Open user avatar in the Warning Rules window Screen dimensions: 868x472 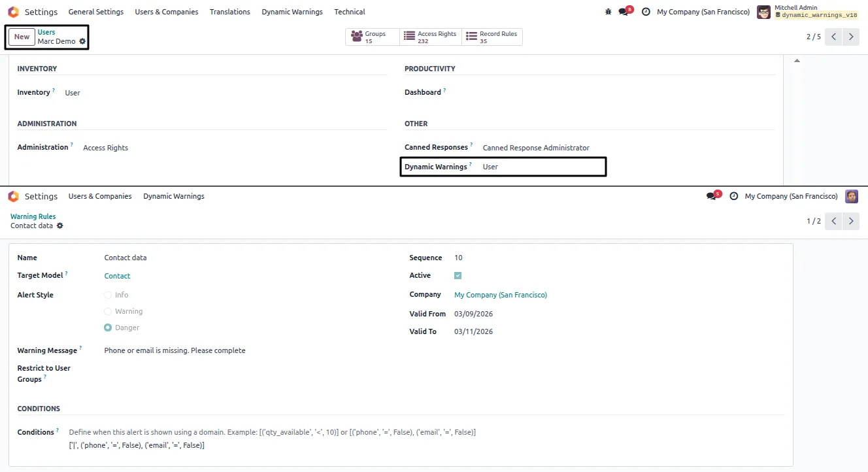point(852,196)
